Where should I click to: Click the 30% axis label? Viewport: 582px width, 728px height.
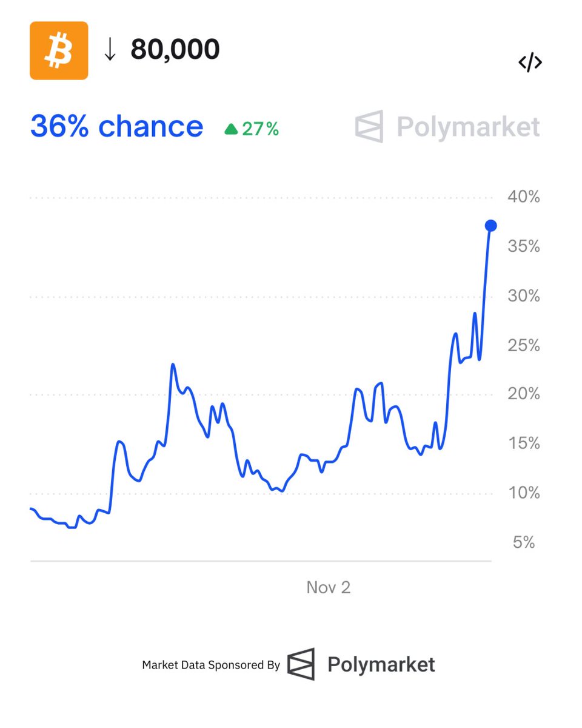click(524, 296)
